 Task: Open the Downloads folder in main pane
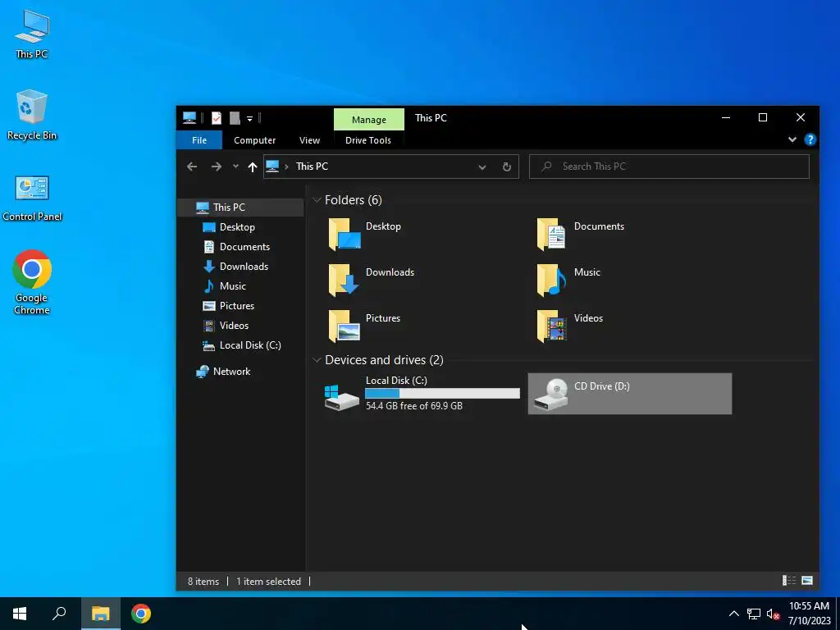click(371, 280)
